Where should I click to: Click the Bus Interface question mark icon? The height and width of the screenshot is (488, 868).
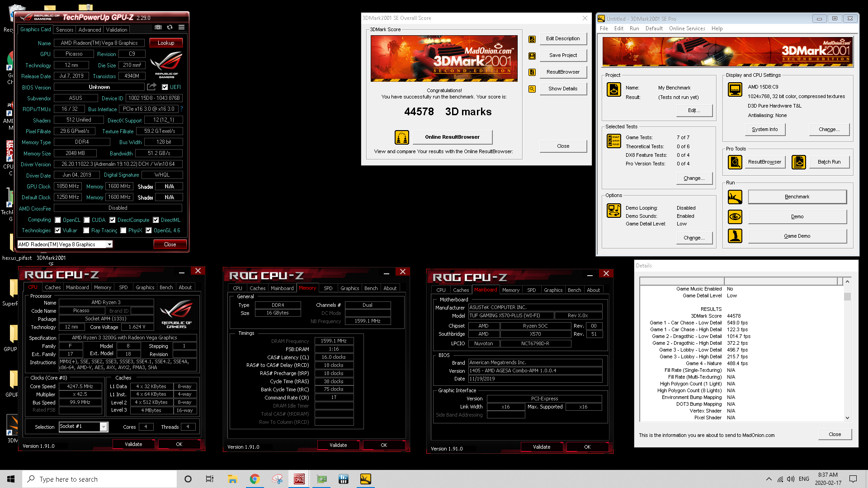[182, 109]
